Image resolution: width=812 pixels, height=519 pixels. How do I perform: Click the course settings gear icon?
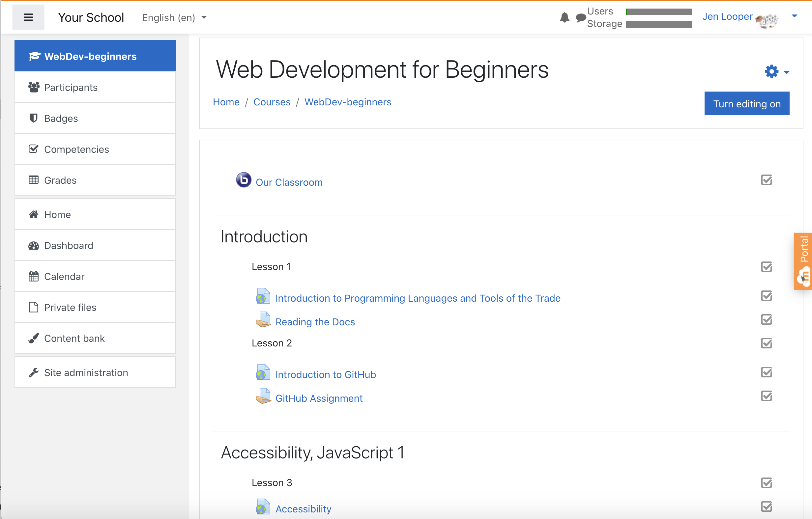click(x=771, y=72)
